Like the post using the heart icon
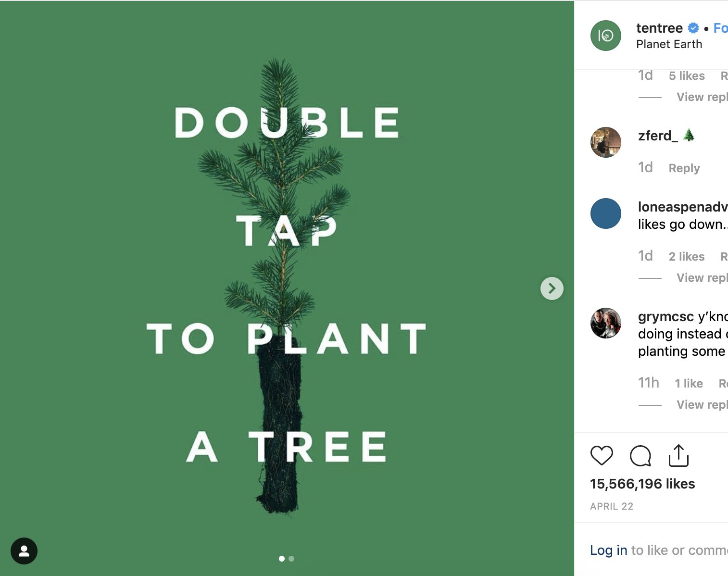The height and width of the screenshot is (576, 728). 602,456
